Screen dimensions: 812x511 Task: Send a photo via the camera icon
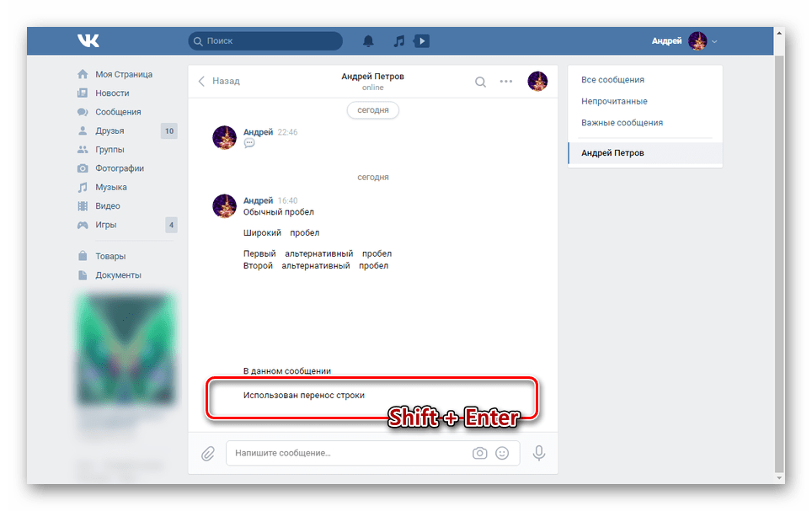(x=479, y=453)
